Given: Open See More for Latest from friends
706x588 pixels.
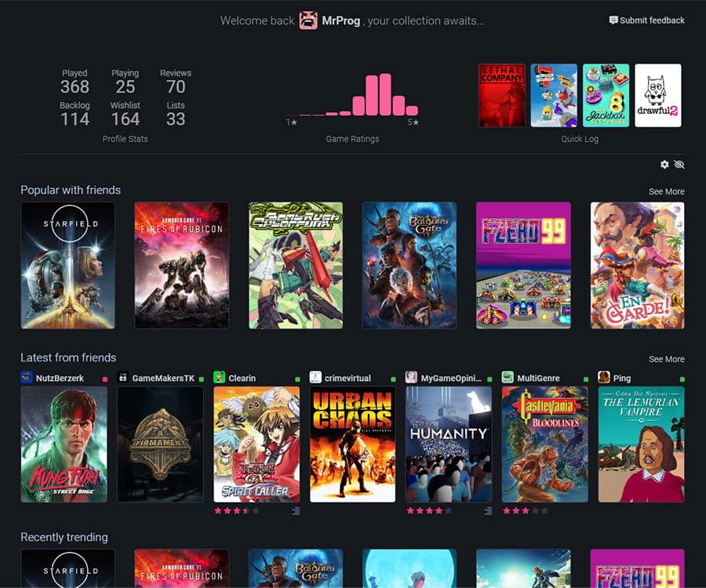Looking at the screenshot, I should [x=666, y=359].
